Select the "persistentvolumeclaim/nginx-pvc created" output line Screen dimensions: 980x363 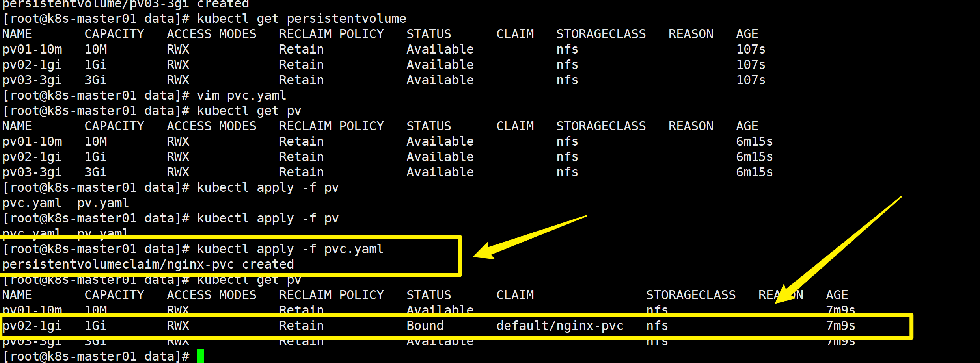coord(148,265)
